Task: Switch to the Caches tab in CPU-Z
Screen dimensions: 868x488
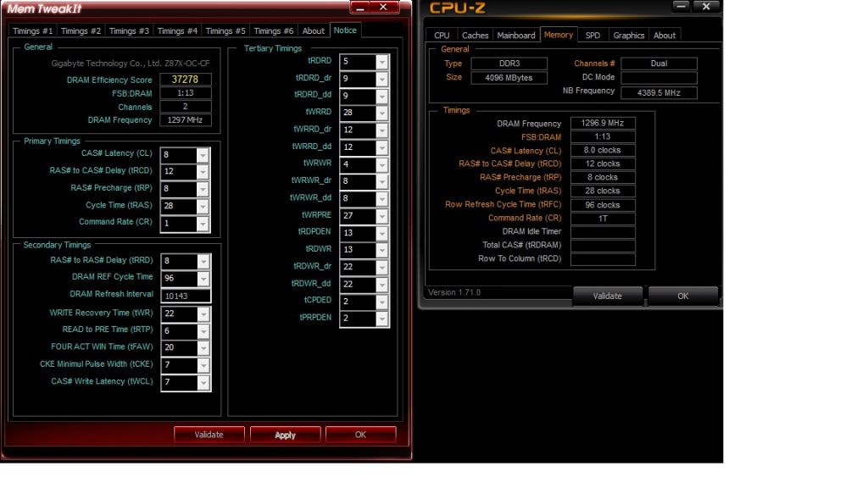Action: 475,36
